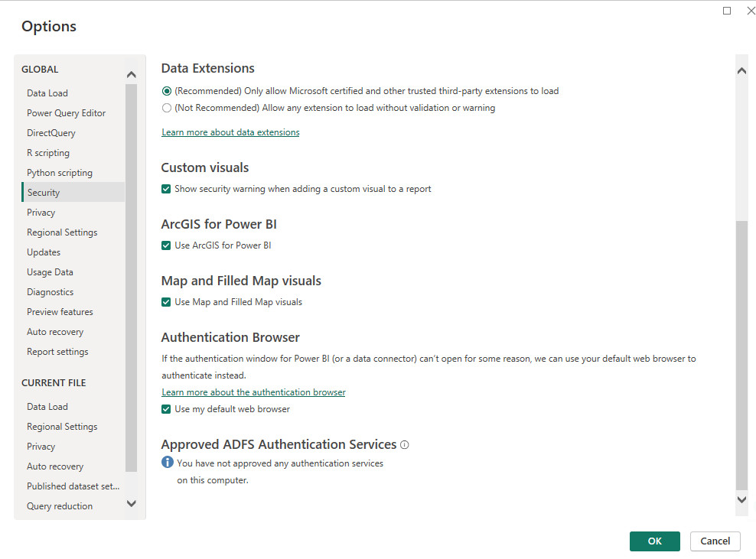Select Query reduction under Current File
The image size is (756, 559).
[x=60, y=506]
